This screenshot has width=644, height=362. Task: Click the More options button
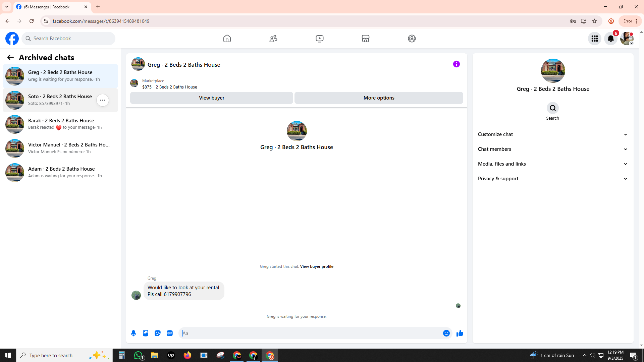click(379, 98)
